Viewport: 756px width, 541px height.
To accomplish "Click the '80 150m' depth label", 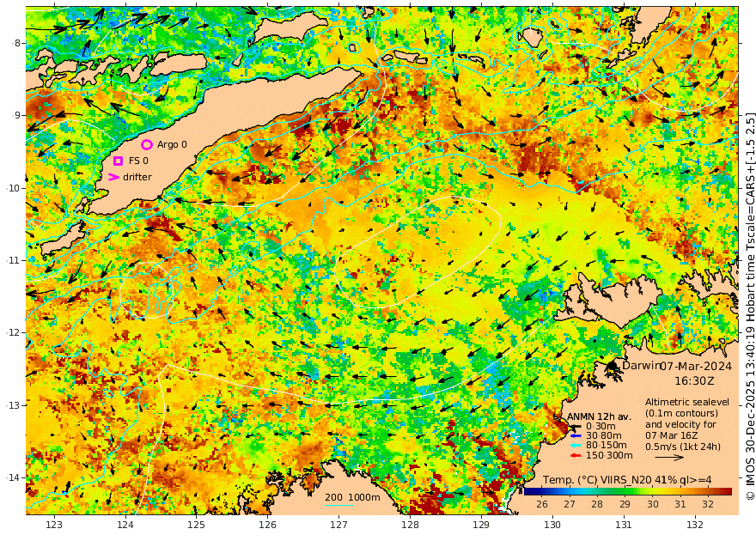I will [606, 446].
